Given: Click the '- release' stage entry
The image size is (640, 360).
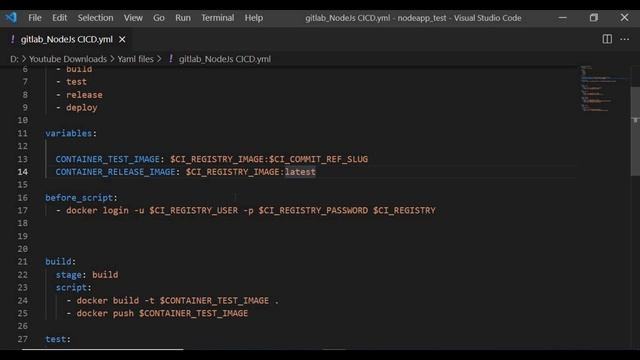Looking at the screenshot, I should 79,95.
